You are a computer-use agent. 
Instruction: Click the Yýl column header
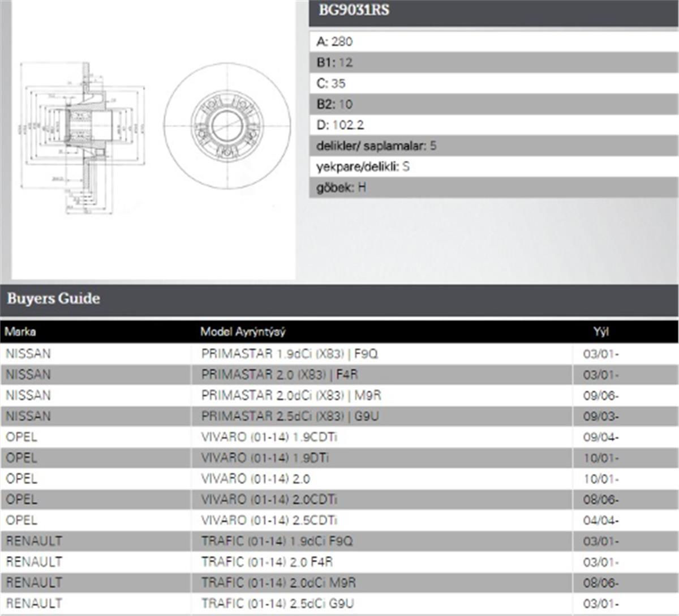[x=601, y=332]
